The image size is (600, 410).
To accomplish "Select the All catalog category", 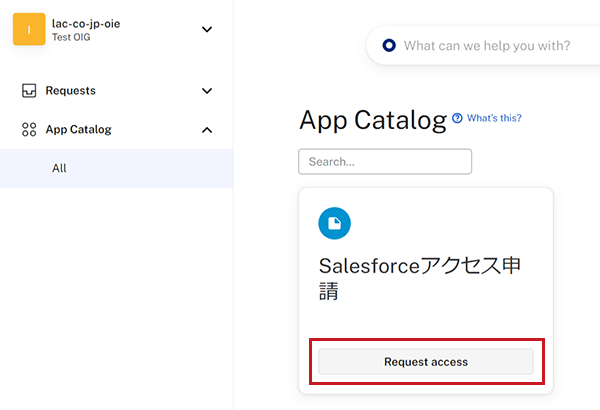I will 116,168.
